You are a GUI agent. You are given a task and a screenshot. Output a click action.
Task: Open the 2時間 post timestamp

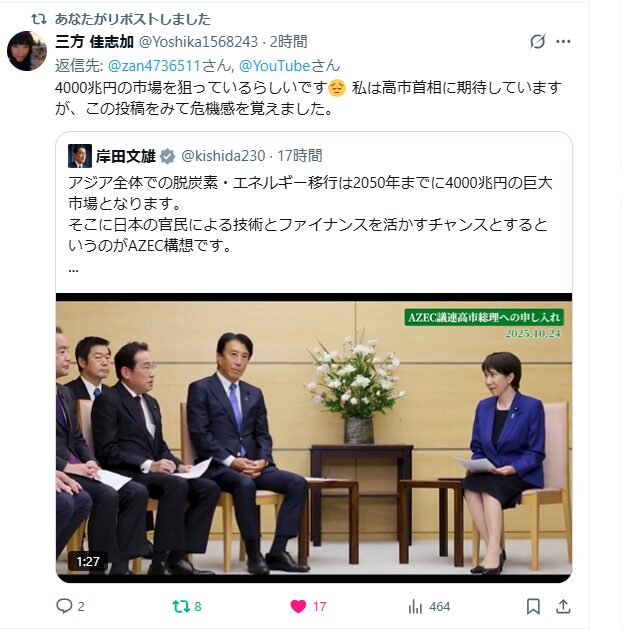pyautogui.click(x=288, y=41)
